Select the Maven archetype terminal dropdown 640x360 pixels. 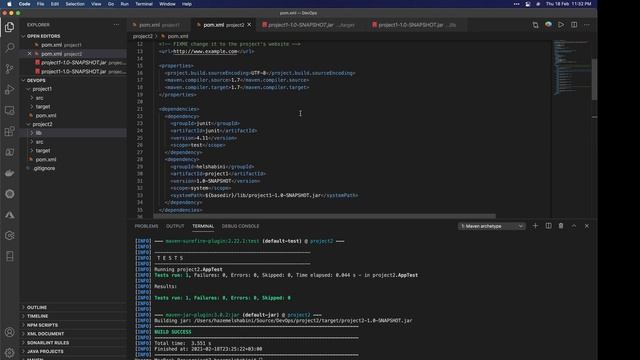tap(491, 226)
